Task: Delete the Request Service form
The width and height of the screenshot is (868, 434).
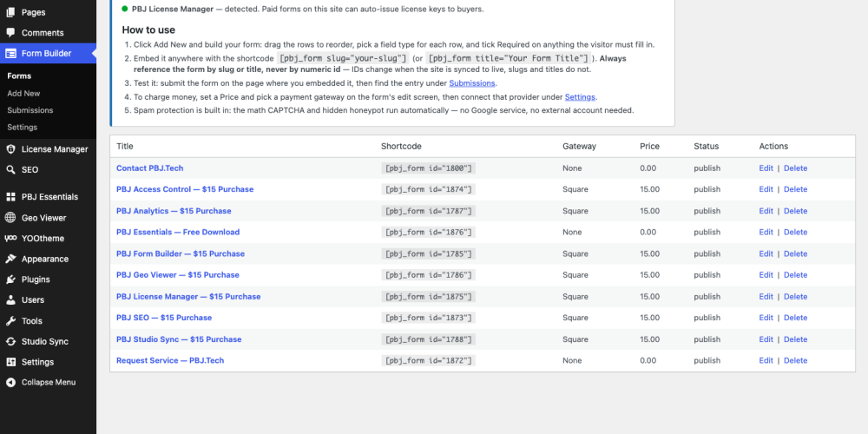Action: point(795,360)
